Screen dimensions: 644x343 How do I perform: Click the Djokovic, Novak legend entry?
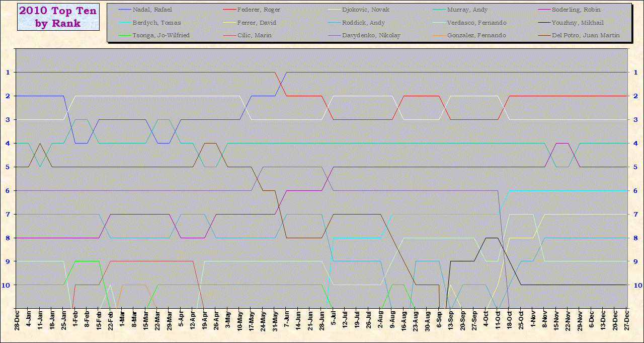[x=365, y=10]
